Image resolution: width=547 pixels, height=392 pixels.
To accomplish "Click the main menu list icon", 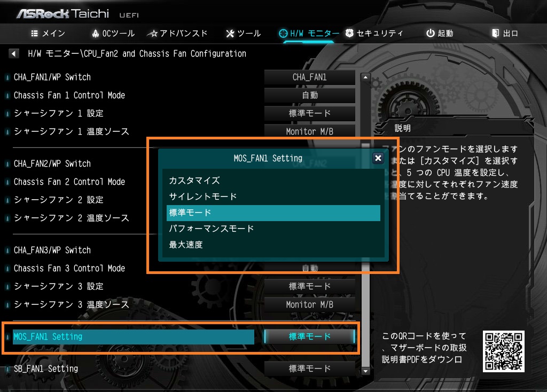I will 35,34.
